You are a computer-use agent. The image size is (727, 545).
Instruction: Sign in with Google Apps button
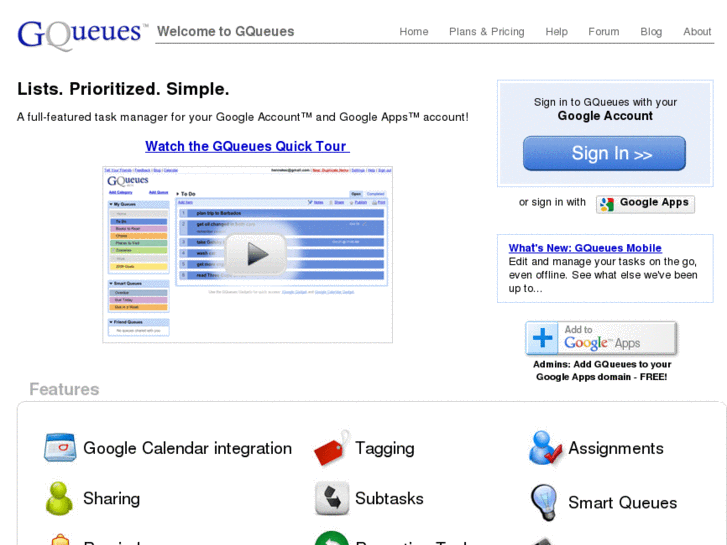[645, 204]
